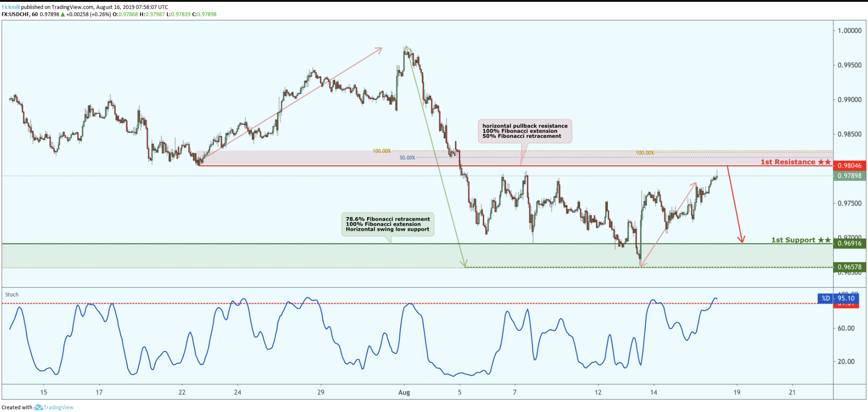Click the close value C:0.97898
Screen dimensions: 868x412
click(x=204, y=15)
